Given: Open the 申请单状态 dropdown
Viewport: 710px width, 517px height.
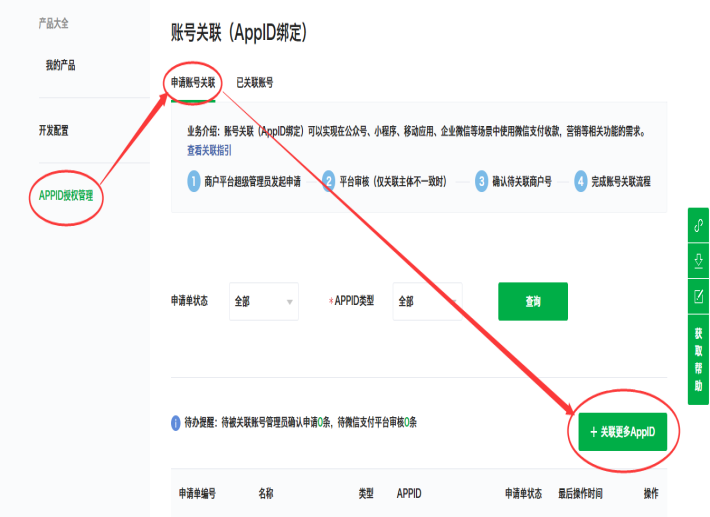Looking at the screenshot, I should tap(263, 301).
